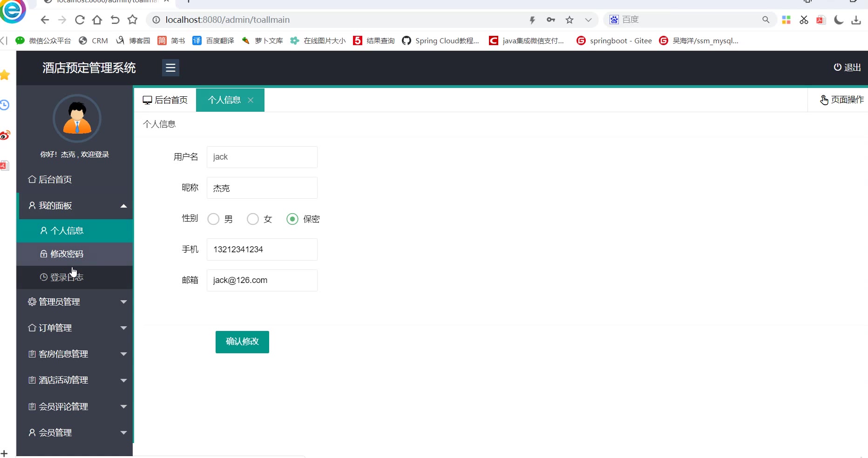Click the 邮箱 input field

(x=262, y=280)
